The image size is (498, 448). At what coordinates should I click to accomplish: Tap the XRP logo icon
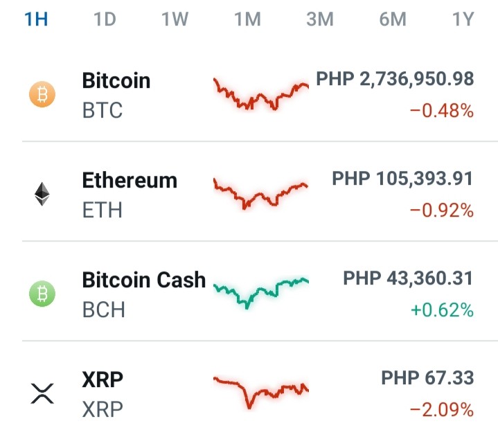tap(42, 393)
